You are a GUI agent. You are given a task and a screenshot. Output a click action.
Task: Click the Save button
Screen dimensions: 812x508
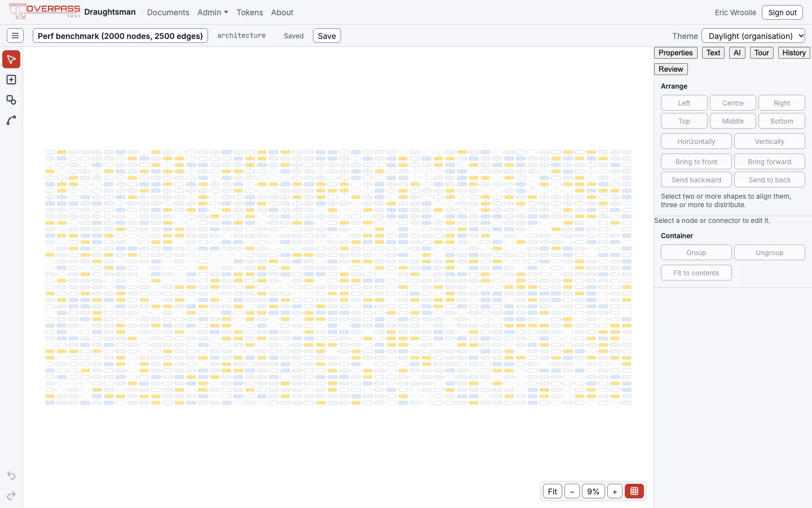[327, 36]
